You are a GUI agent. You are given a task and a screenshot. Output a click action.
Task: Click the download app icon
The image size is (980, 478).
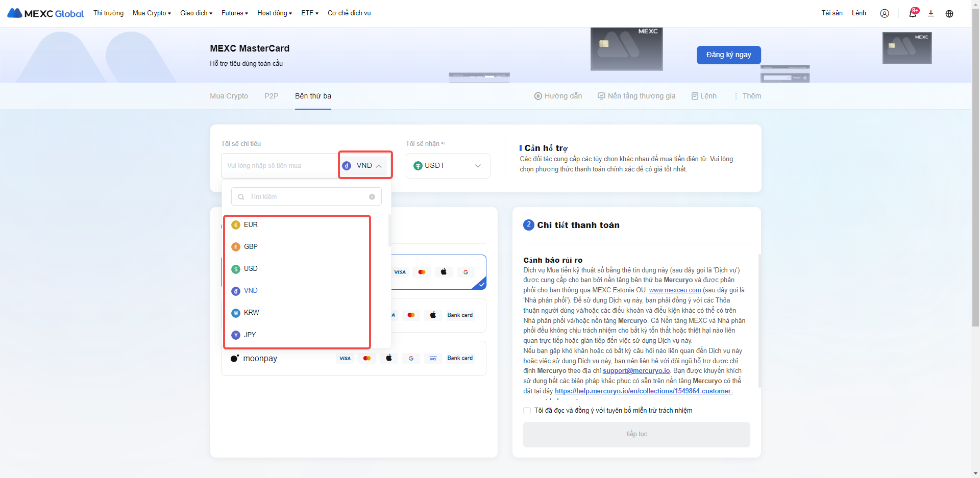click(x=931, y=13)
